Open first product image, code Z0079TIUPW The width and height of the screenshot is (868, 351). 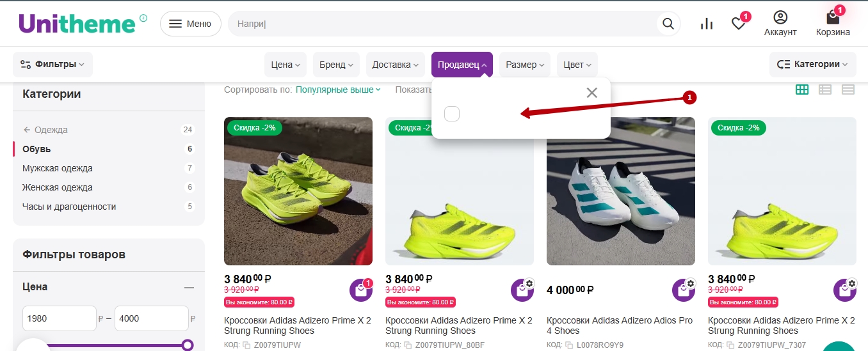click(x=298, y=191)
